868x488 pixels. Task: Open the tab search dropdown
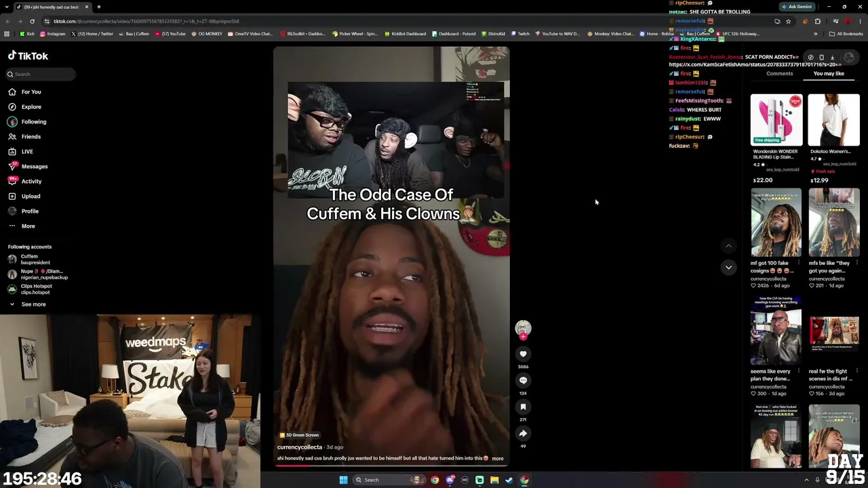coord(7,7)
